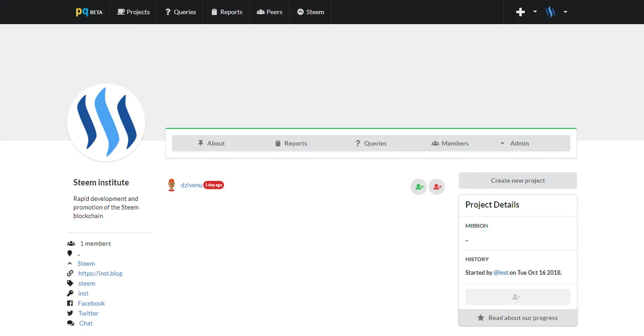Expand the dropdown arrow beside the plus icon
This screenshot has height=336, width=644.
click(535, 12)
